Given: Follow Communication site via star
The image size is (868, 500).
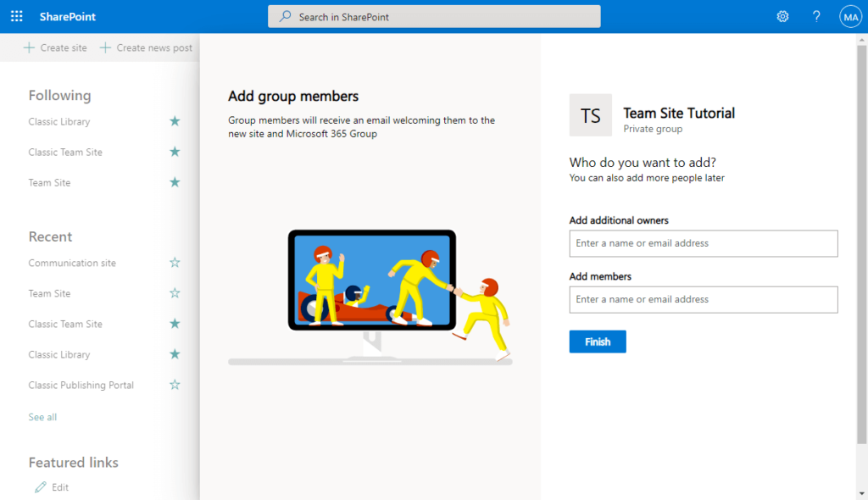Looking at the screenshot, I should [x=175, y=263].
